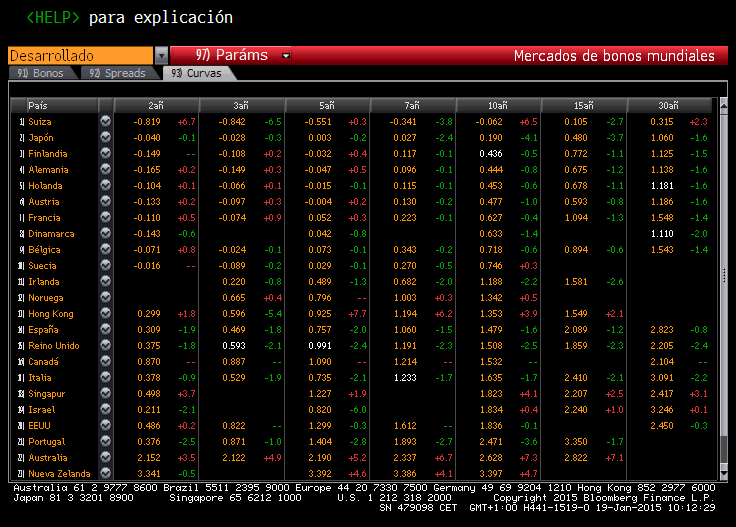
Task: Click the chart icon beside Irlanda
Action: 106,281
